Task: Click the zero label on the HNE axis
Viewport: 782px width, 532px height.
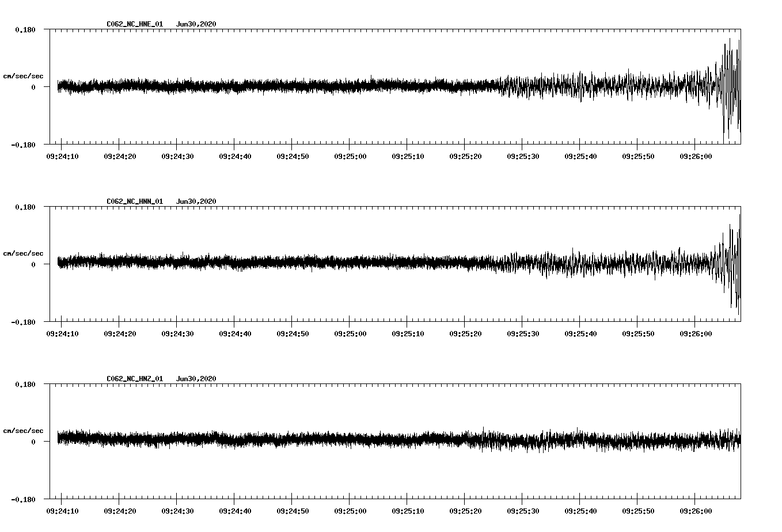Action: tap(33, 88)
